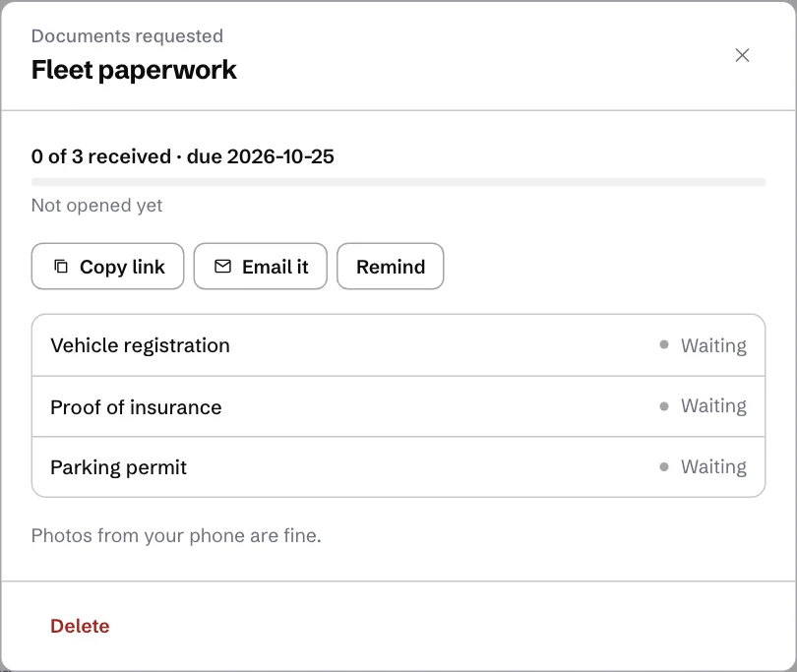This screenshot has width=797, height=672.
Task: Close the Fleet paperwork dialog
Action: 742,55
